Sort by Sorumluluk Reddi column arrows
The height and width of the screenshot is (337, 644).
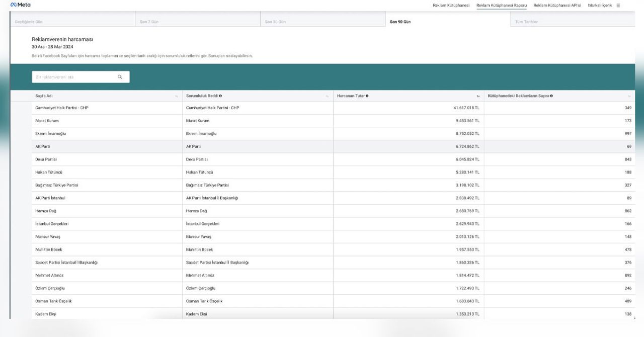tap(327, 96)
